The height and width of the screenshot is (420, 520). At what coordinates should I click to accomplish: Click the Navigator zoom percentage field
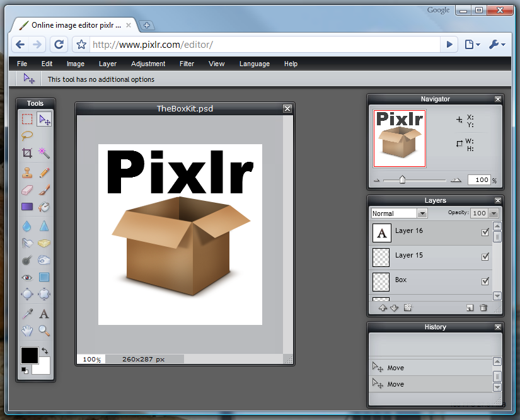pyautogui.click(x=478, y=180)
